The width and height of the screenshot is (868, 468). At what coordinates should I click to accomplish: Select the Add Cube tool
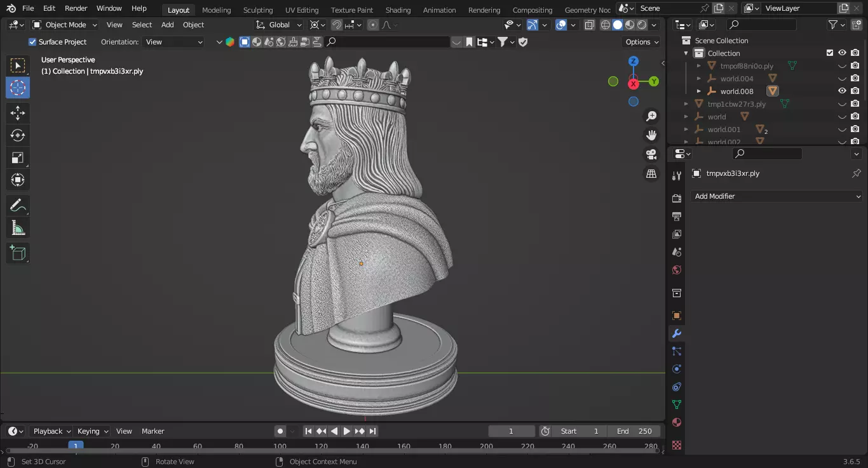(18, 253)
